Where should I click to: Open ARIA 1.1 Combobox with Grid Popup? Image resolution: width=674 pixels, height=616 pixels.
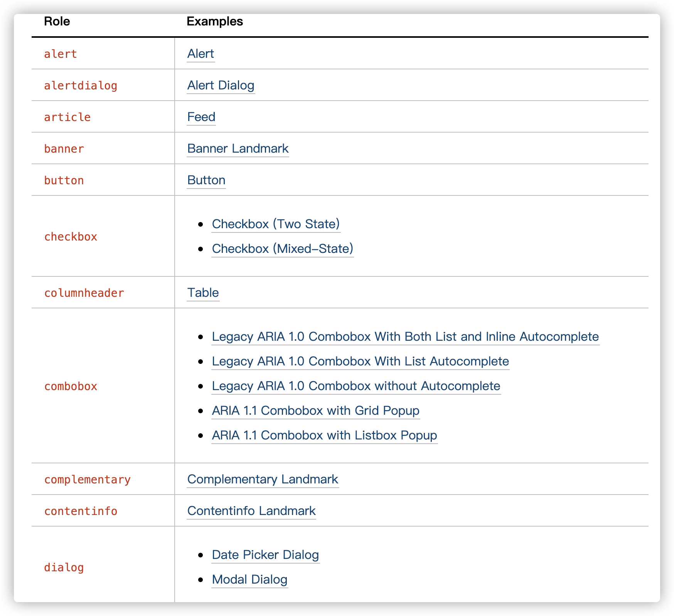coord(315,411)
